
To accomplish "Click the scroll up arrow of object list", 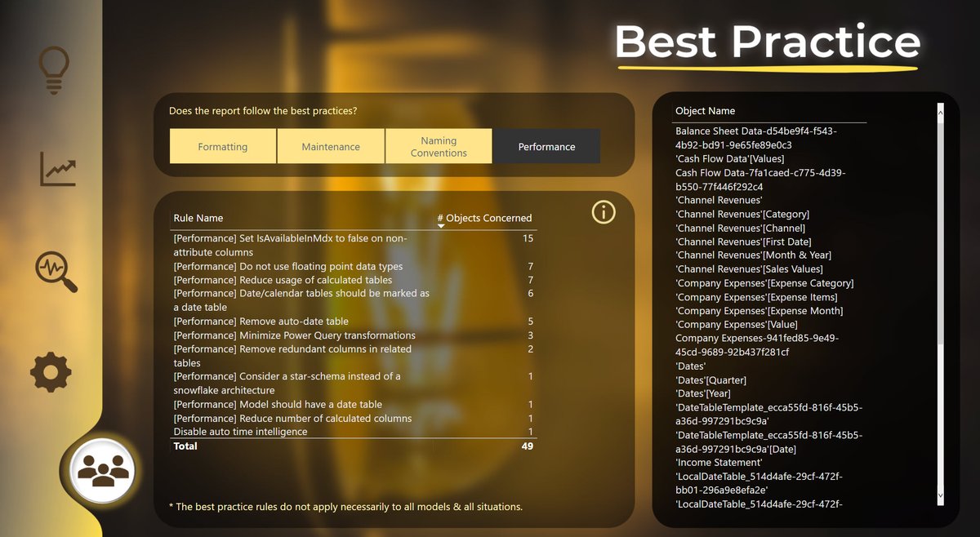I will (939, 111).
